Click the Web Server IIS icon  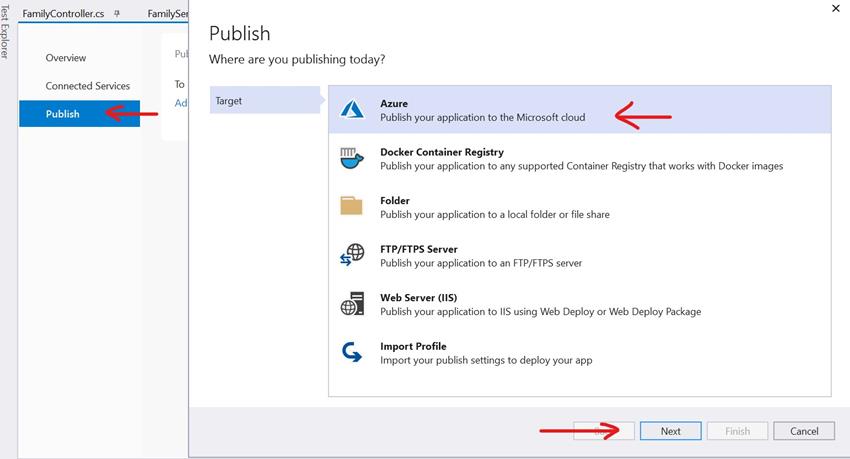tap(352, 303)
